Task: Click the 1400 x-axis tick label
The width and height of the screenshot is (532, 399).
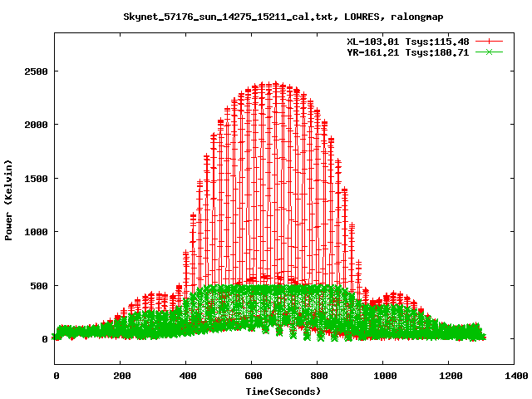Action: (x=516, y=376)
